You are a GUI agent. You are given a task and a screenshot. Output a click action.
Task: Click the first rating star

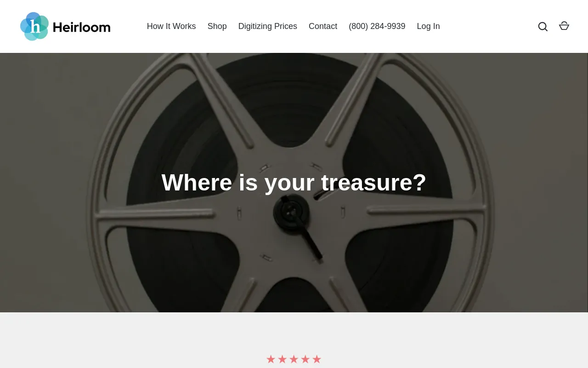[271, 359]
